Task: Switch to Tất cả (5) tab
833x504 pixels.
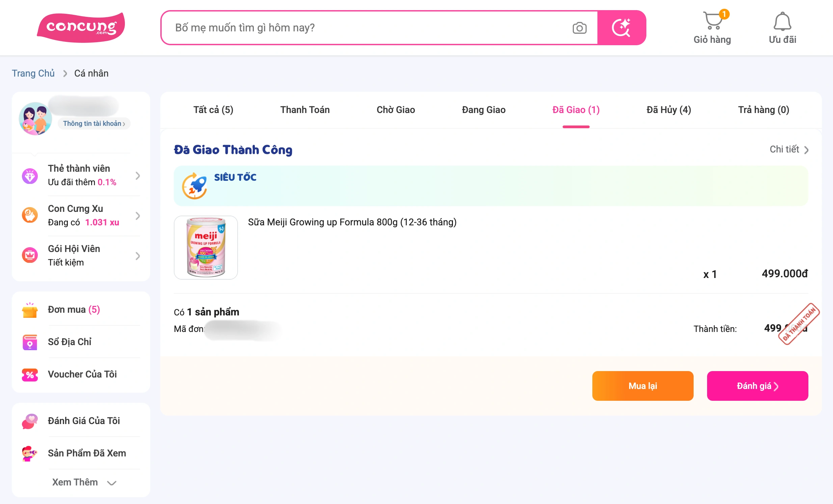Action: click(x=213, y=110)
